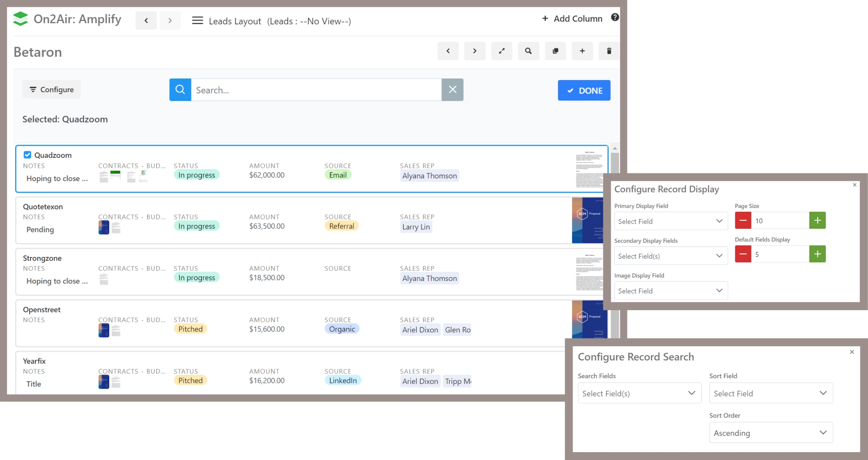
Task: Go forward with the header right chevron
Action: [170, 21]
